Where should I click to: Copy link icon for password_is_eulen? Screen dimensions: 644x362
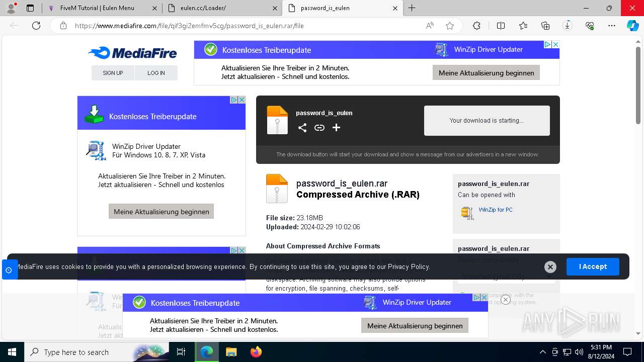[319, 128]
